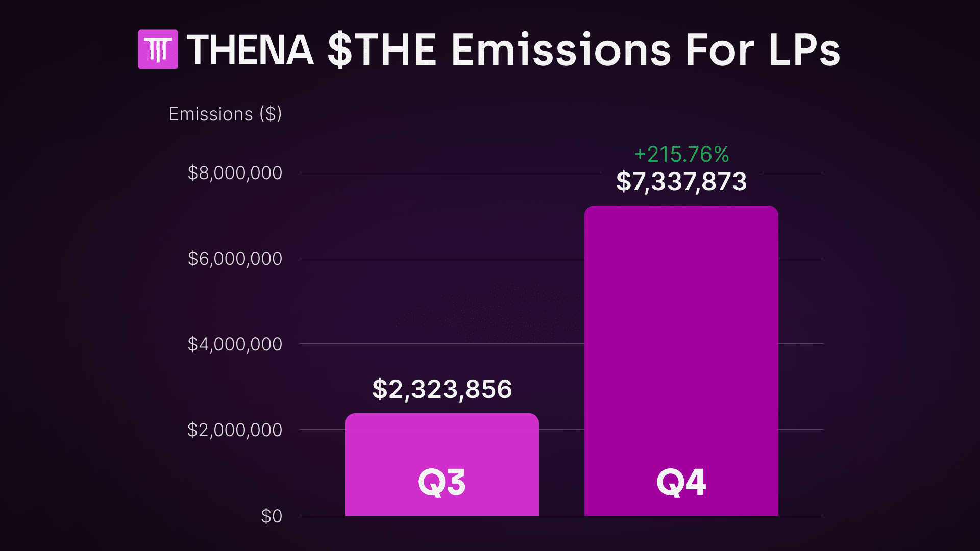Select the $THE ticker in the title

coord(382,50)
